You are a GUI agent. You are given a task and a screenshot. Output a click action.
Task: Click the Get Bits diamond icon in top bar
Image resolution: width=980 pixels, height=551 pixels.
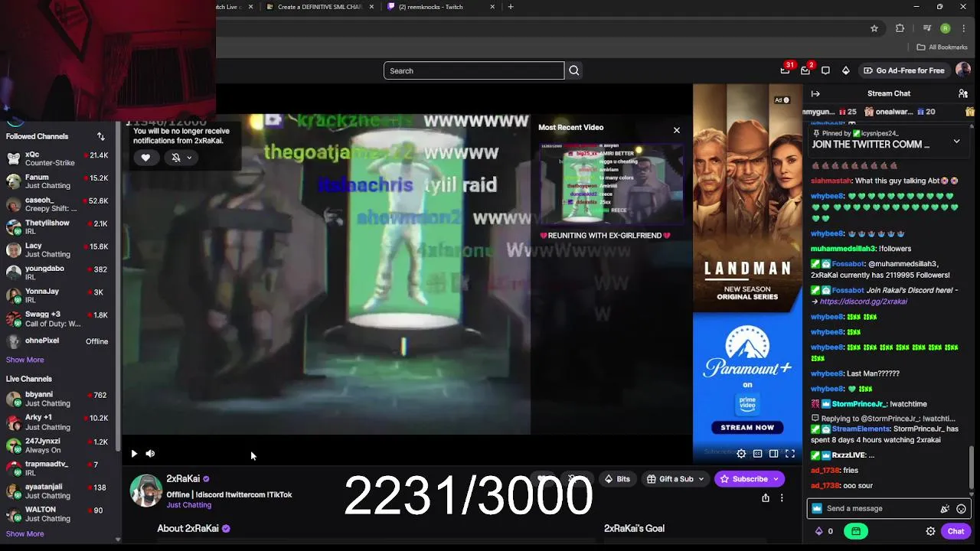(845, 70)
